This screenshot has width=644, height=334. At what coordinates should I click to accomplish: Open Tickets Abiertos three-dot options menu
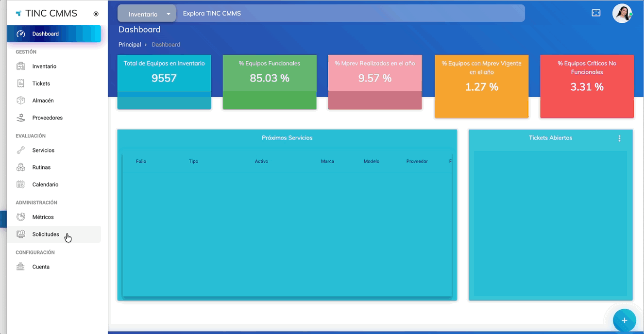(x=619, y=138)
